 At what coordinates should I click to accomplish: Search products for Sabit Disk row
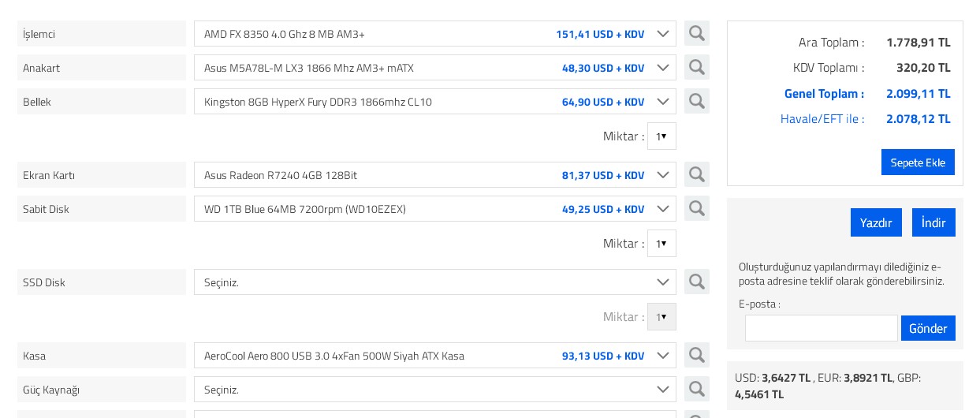click(x=696, y=208)
